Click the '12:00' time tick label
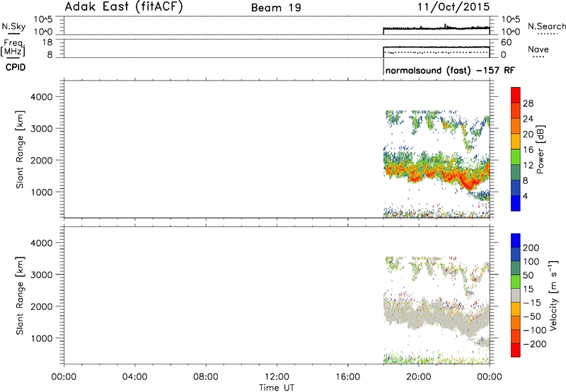The width and height of the screenshot is (566, 392). (x=277, y=377)
